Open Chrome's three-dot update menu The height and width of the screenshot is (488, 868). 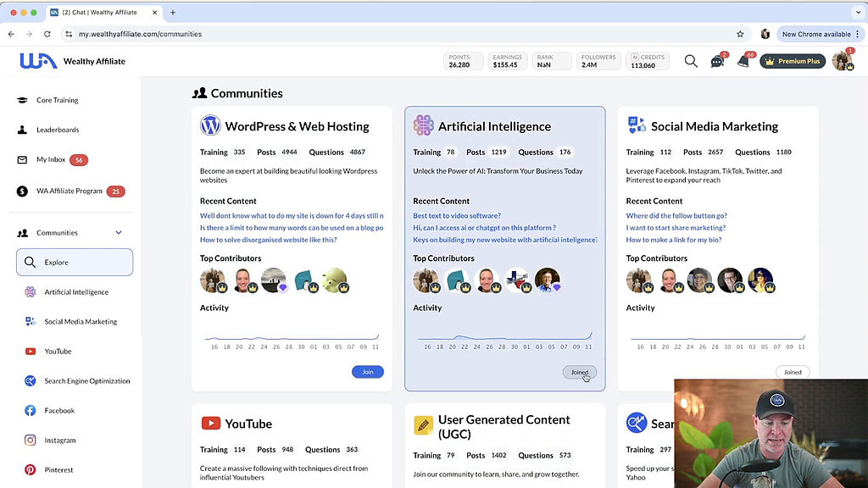(x=857, y=34)
